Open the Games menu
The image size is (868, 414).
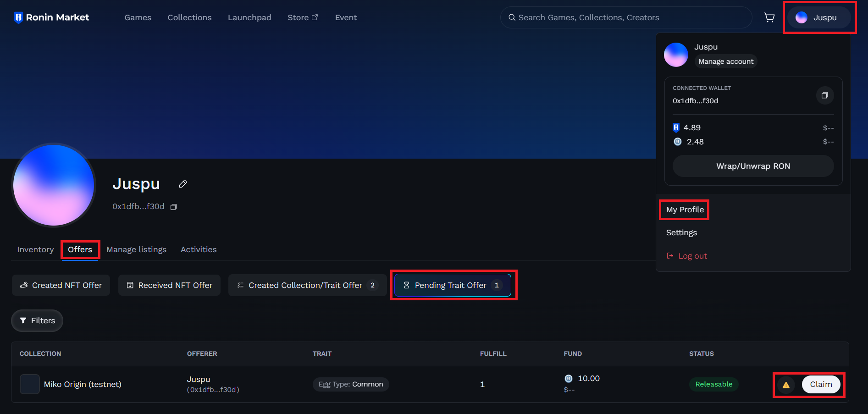click(138, 17)
